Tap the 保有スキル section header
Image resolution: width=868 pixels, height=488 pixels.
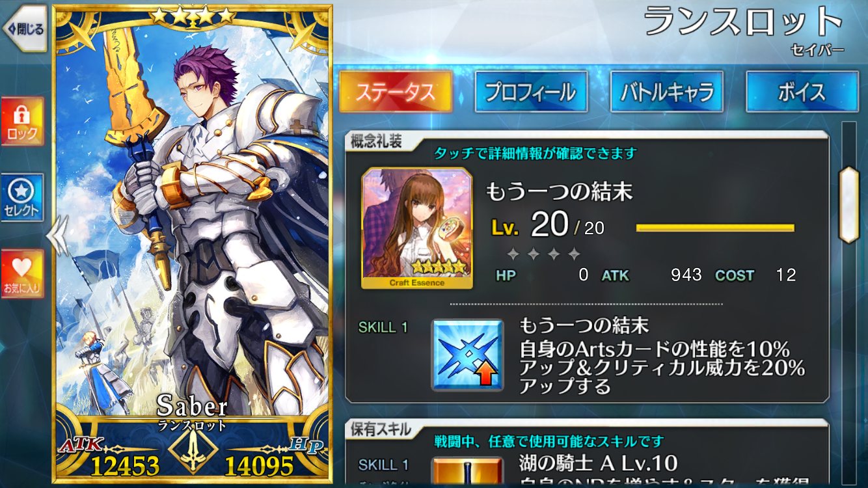[381, 429]
